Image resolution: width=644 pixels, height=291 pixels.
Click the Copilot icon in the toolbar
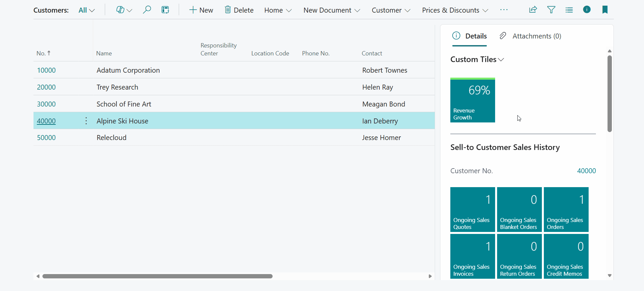click(120, 10)
